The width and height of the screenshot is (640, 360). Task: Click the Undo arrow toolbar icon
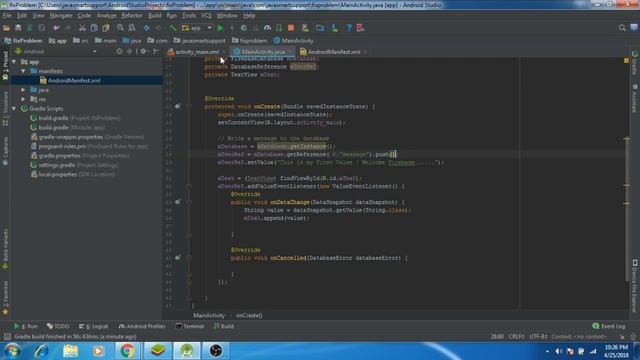coord(56,28)
